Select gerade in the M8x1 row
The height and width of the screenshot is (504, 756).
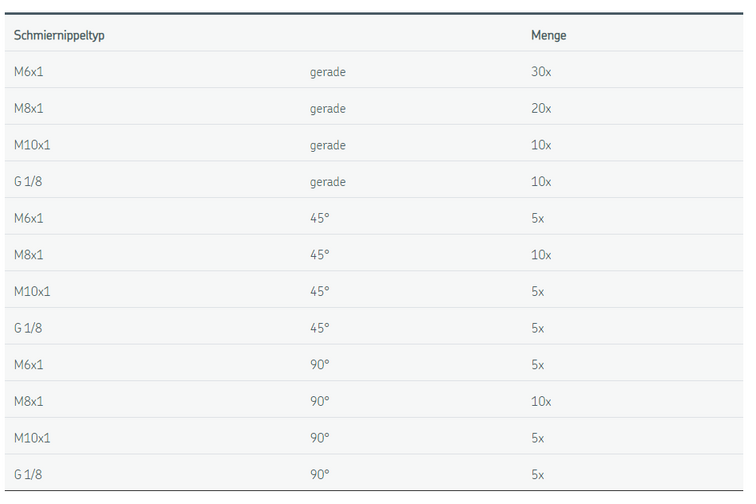327,109
